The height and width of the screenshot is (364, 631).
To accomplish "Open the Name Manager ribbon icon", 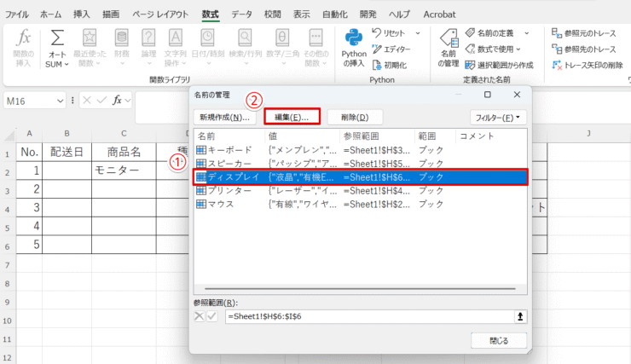I will pyautogui.click(x=448, y=39).
